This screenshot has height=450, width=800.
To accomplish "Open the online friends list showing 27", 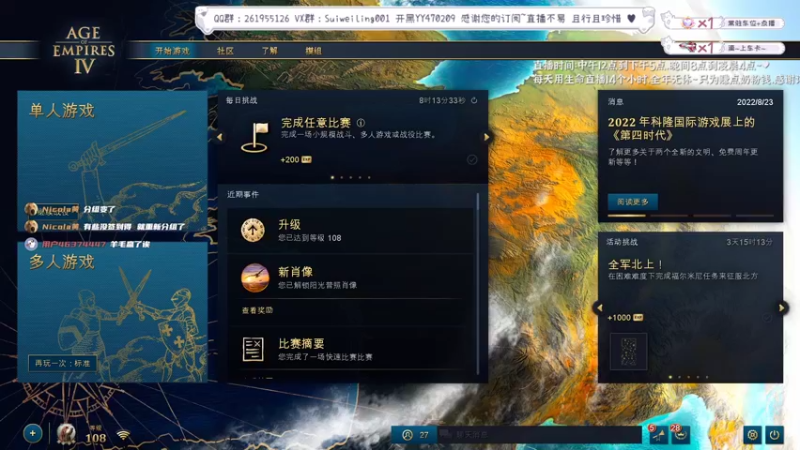I will click(415, 435).
